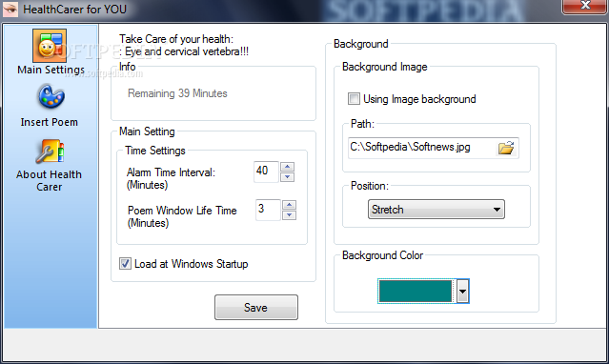Select the Main Settings label

(51, 70)
